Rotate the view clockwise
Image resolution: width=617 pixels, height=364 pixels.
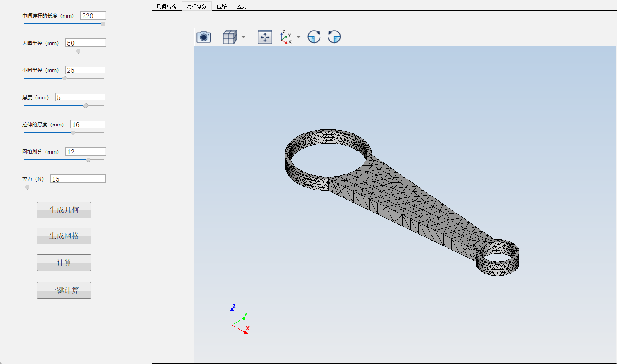tap(314, 37)
